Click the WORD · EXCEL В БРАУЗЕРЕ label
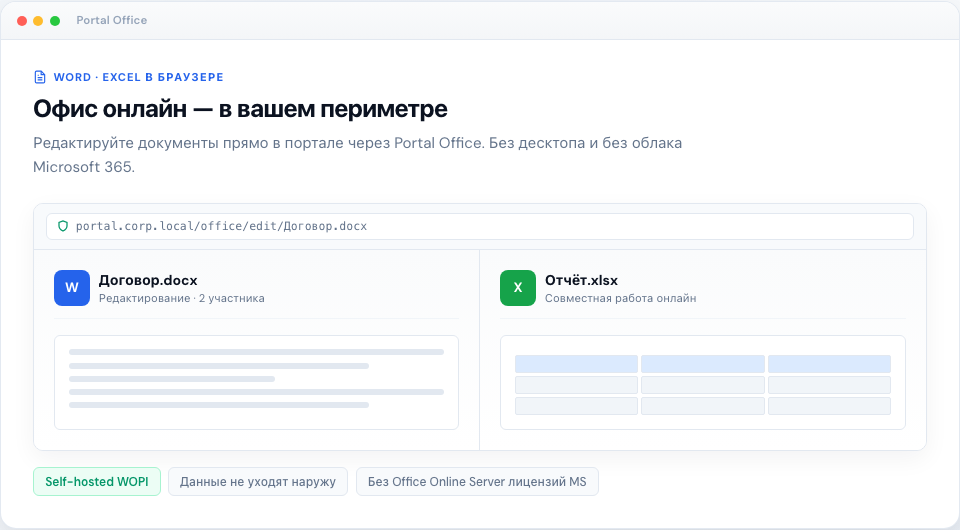Viewport: 960px width, 530px height. (x=138, y=77)
